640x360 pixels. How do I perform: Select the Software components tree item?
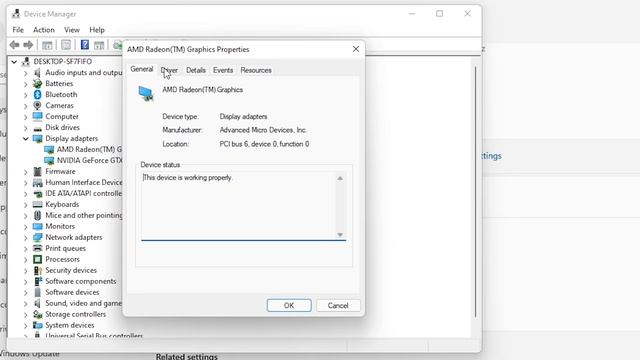[x=80, y=281]
